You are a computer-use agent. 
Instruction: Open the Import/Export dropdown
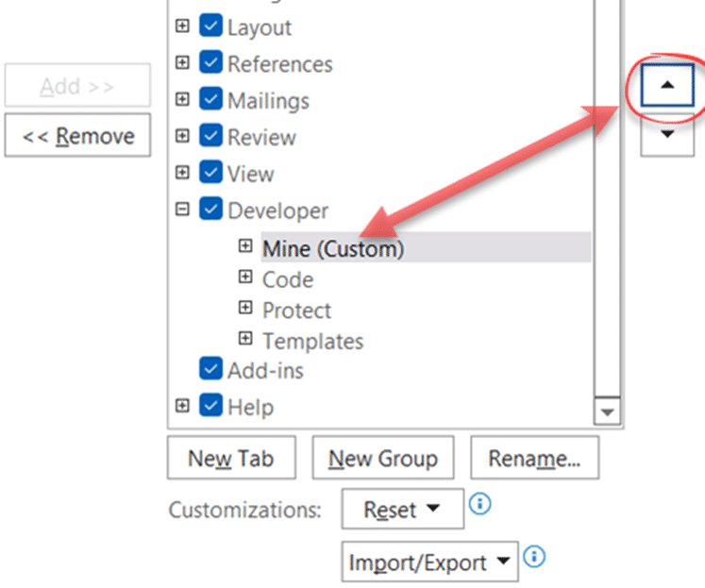429,562
